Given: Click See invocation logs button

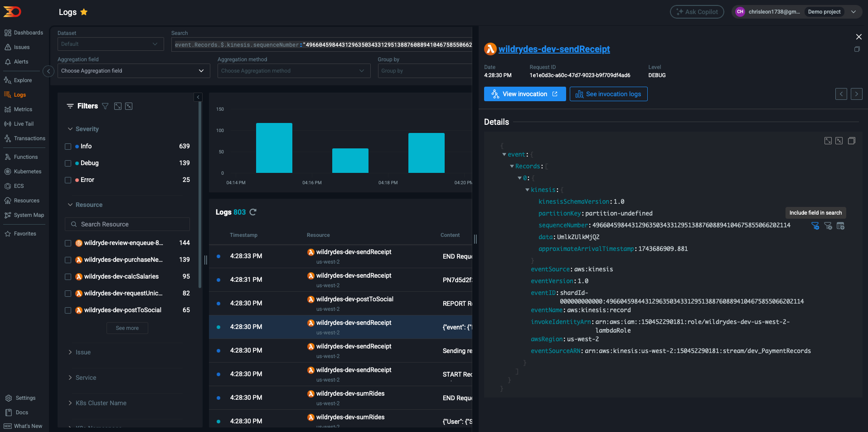Looking at the screenshot, I should pos(608,94).
